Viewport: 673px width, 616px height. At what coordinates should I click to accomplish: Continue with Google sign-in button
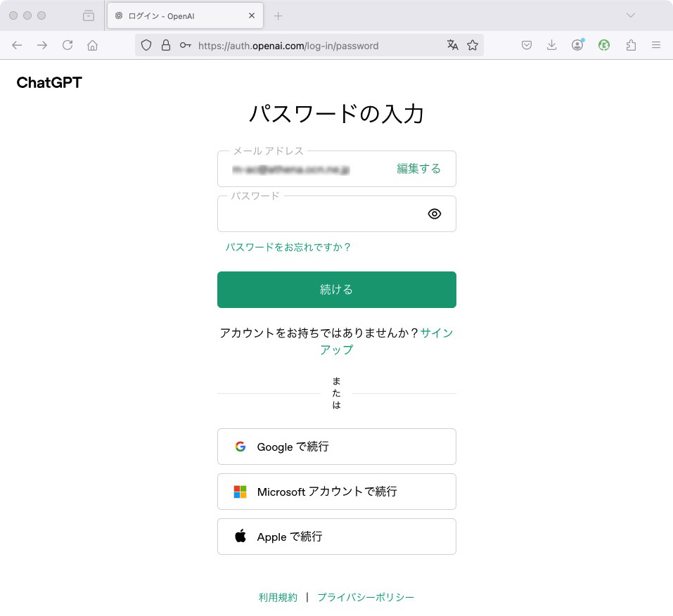(x=336, y=447)
